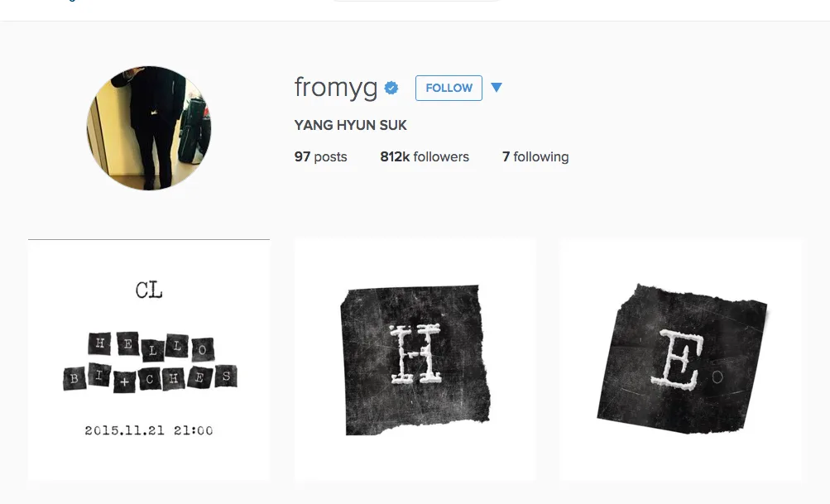
Task: Click the blue verified badge beside fromyg
Action: [x=391, y=88]
